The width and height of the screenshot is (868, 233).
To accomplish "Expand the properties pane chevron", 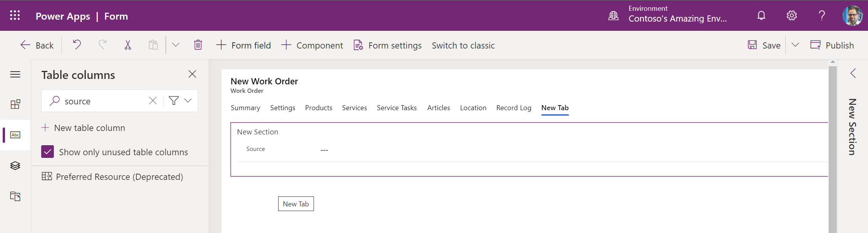I will point(853,73).
